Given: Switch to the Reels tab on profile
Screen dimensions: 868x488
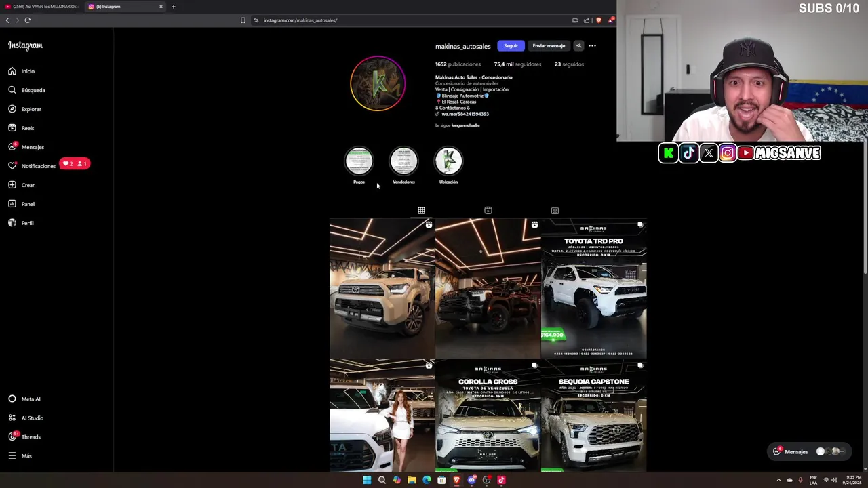Looking at the screenshot, I should pyautogui.click(x=488, y=210).
